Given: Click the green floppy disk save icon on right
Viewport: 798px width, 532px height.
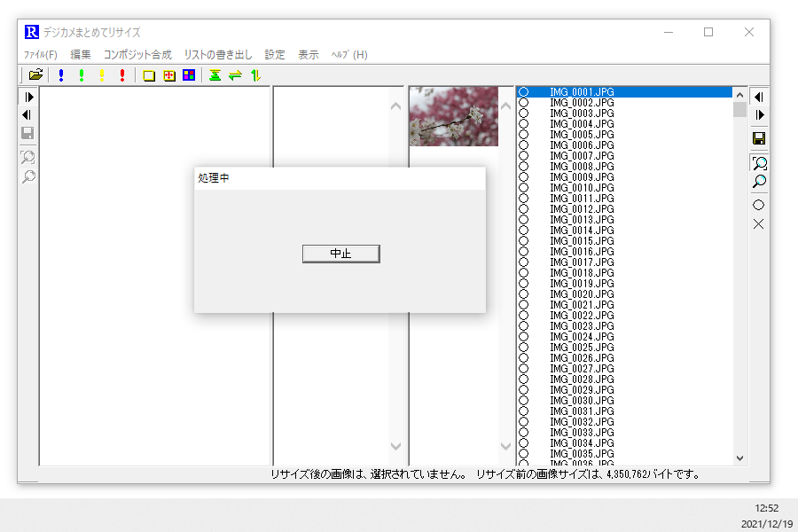Looking at the screenshot, I should click(x=759, y=138).
